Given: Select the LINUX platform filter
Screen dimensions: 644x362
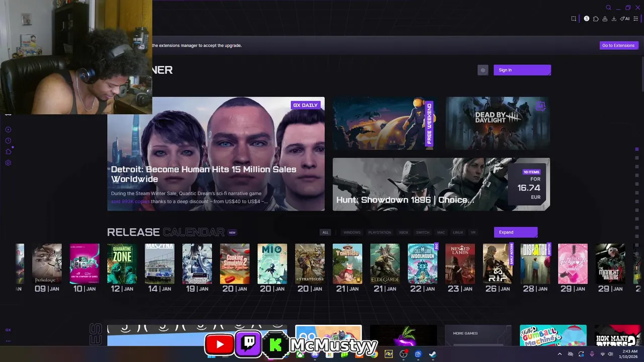Looking at the screenshot, I should coord(458,232).
